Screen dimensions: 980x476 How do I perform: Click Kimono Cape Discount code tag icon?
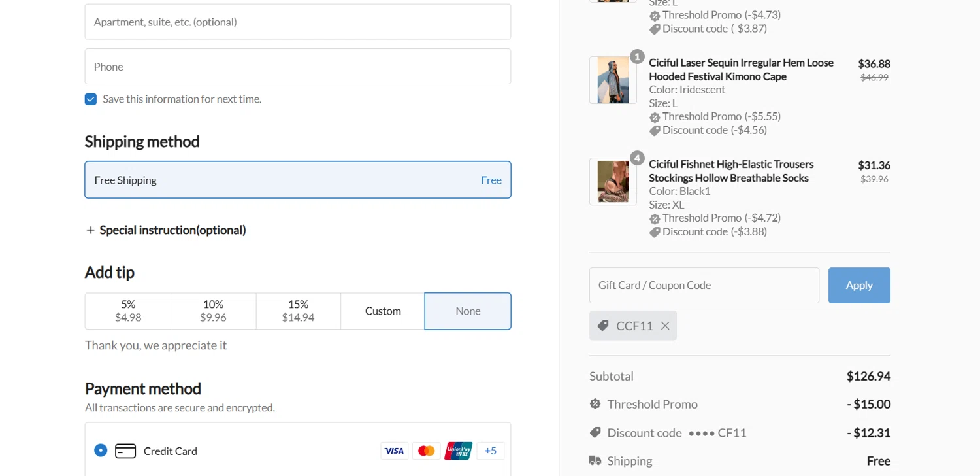[655, 131]
